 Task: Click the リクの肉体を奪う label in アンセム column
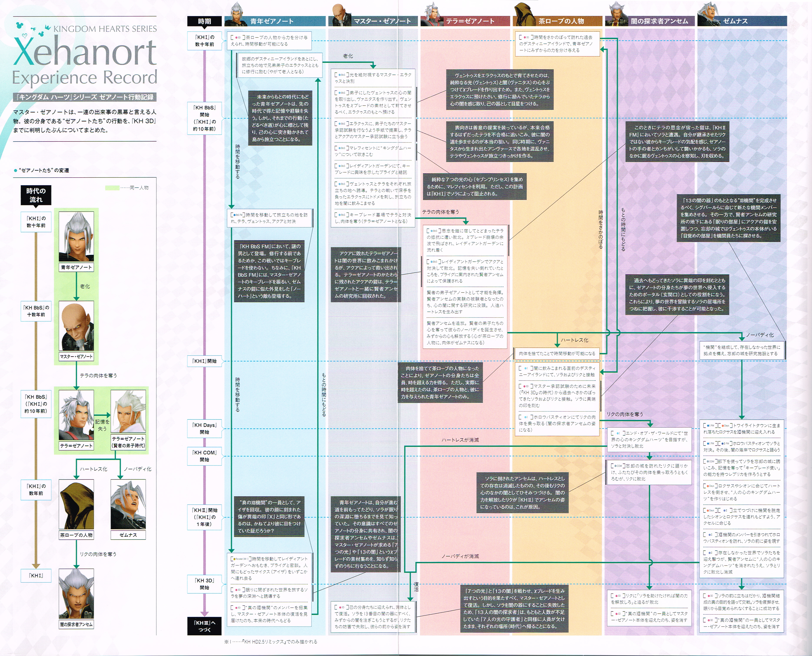[x=625, y=415]
